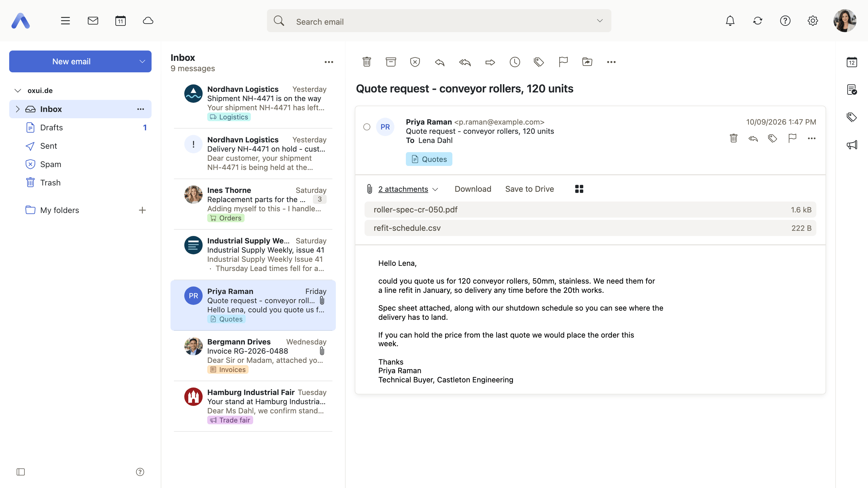Open the calendar app icon in header
The image size is (868, 488).
click(120, 21)
